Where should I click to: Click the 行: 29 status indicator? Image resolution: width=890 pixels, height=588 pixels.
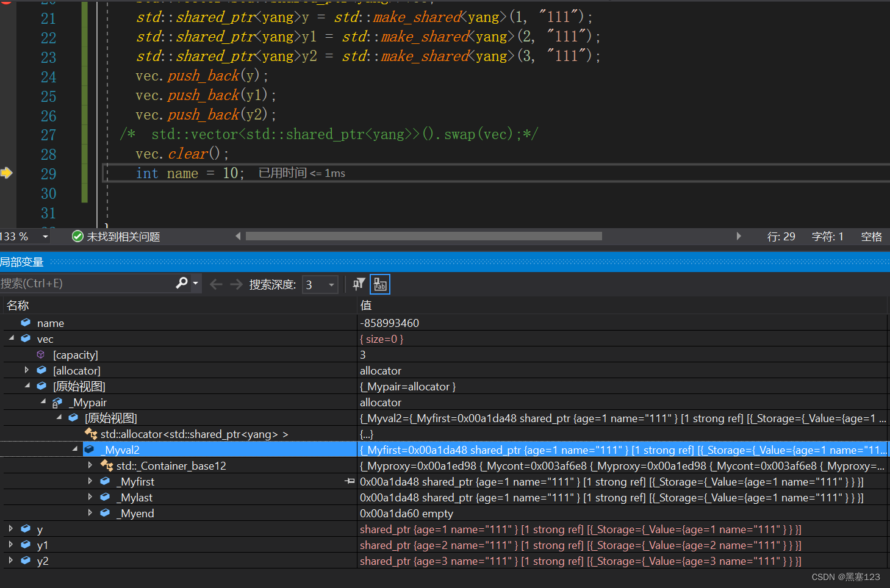[781, 237]
